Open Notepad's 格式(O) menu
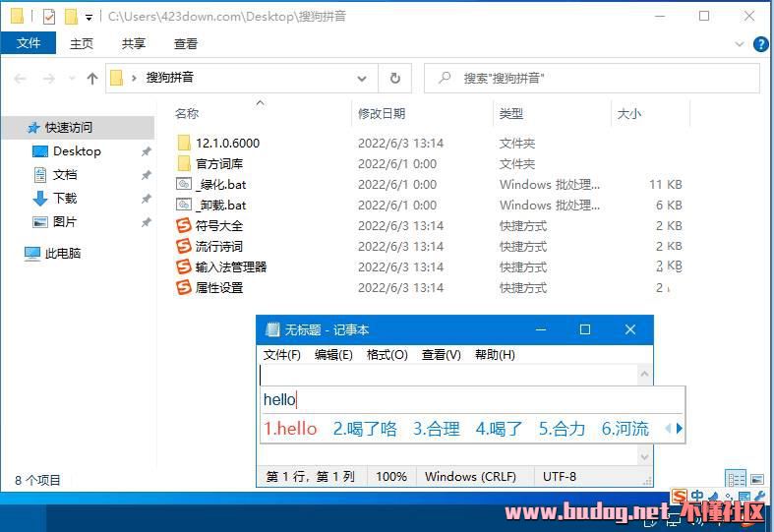The height and width of the screenshot is (532, 774). [387, 355]
